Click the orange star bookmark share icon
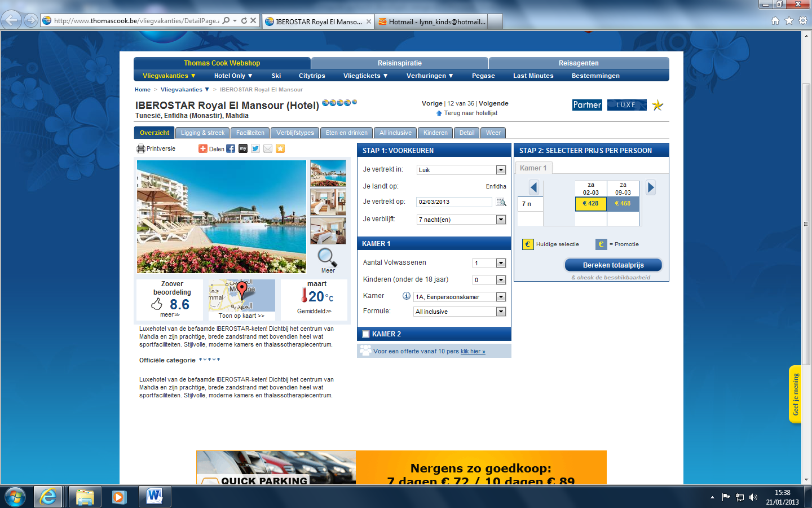 tap(280, 148)
